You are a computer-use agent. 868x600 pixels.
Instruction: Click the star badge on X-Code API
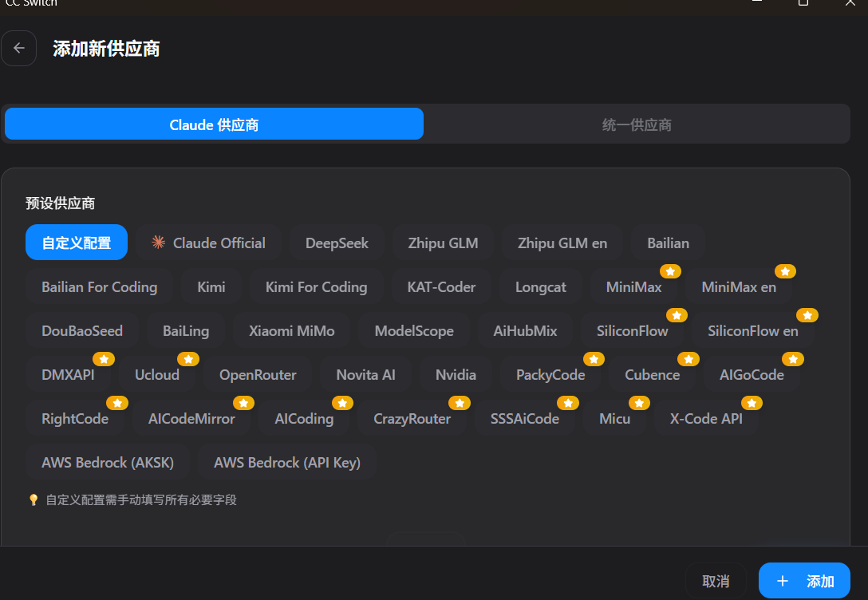752,403
